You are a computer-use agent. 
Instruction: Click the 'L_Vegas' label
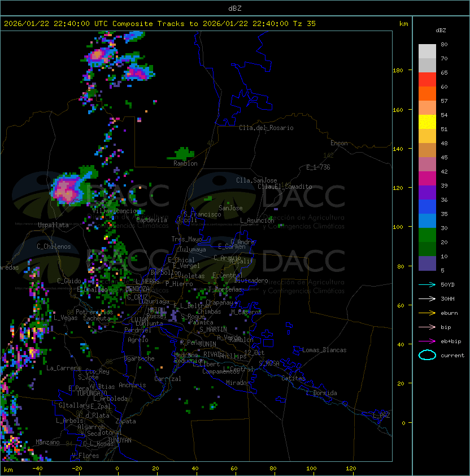tap(66, 318)
